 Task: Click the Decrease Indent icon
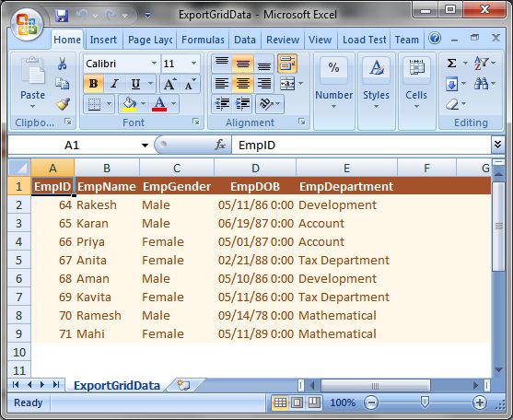(x=222, y=104)
